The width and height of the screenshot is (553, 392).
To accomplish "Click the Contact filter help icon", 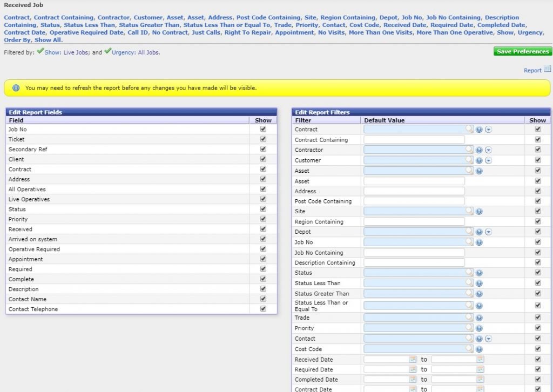I will 479,339.
